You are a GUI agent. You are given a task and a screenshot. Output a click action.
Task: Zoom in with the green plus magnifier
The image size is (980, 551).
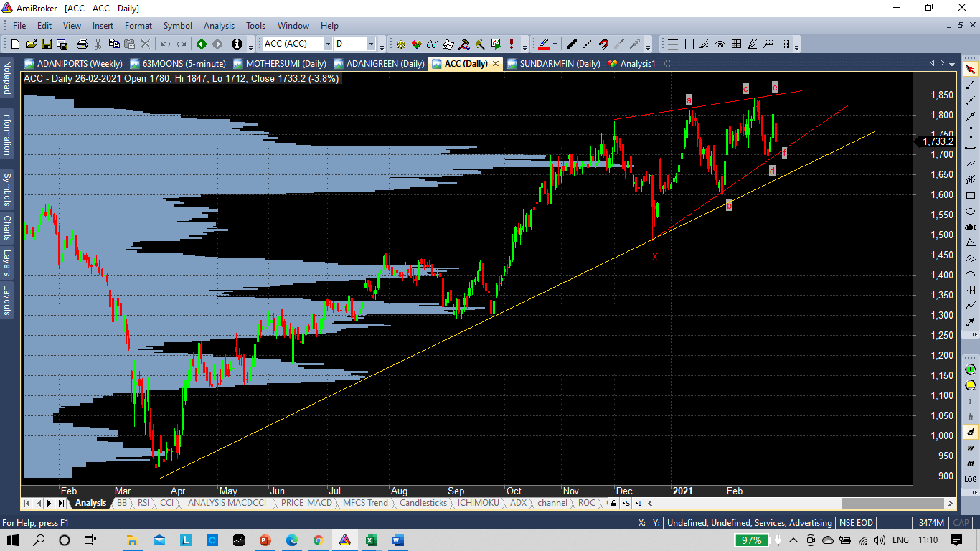pyautogui.click(x=971, y=369)
